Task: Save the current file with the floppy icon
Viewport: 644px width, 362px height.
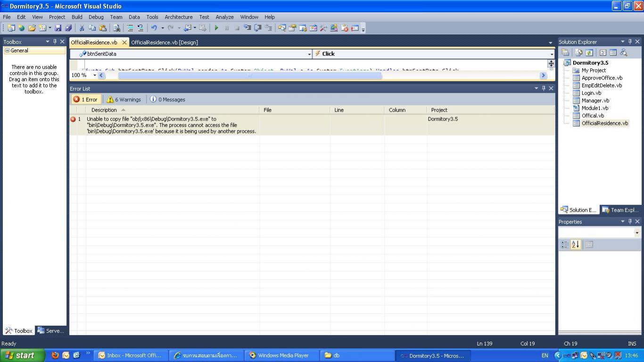Action: point(58,28)
